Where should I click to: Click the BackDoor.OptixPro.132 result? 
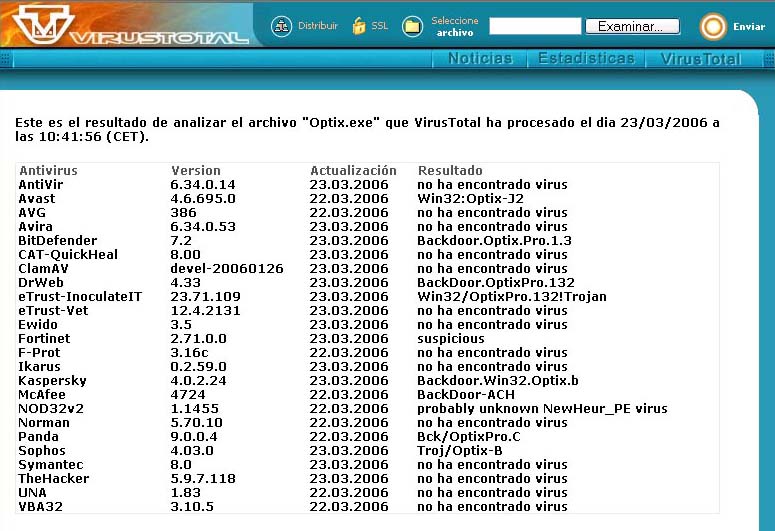point(496,283)
